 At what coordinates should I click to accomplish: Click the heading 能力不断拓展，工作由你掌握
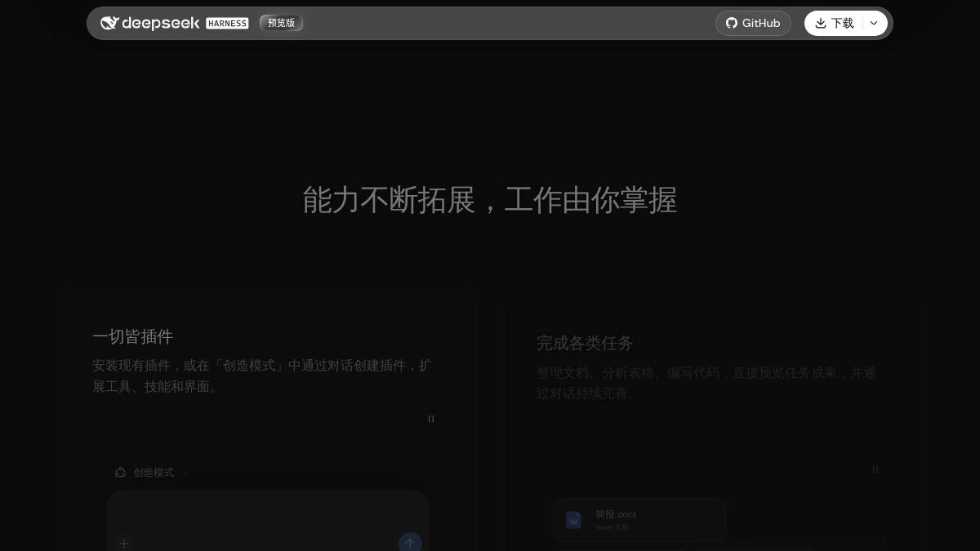(490, 200)
